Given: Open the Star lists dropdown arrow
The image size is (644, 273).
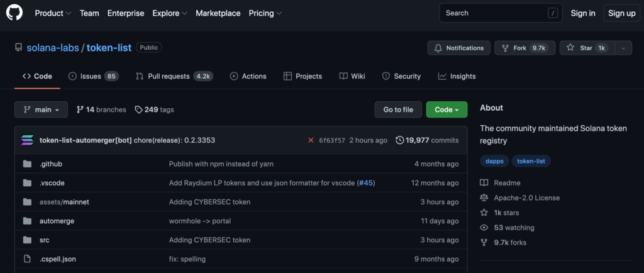Looking at the screenshot, I should 623,48.
